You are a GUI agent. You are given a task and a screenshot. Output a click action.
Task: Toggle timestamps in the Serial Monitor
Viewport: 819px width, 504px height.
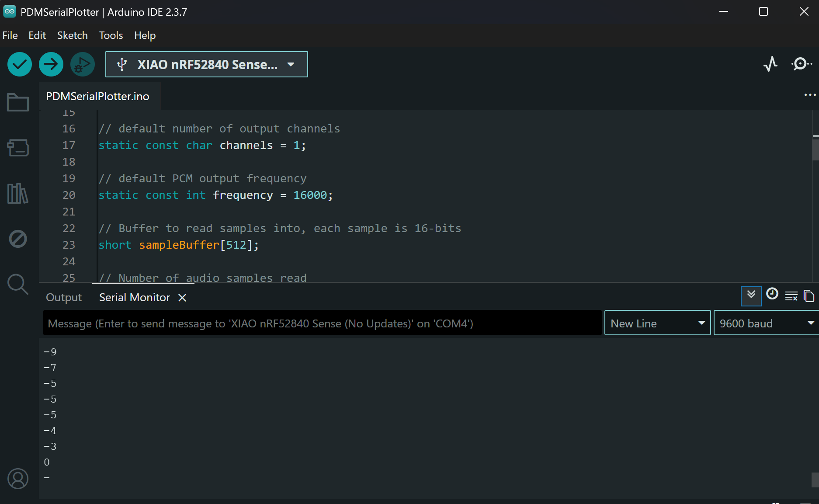click(772, 294)
